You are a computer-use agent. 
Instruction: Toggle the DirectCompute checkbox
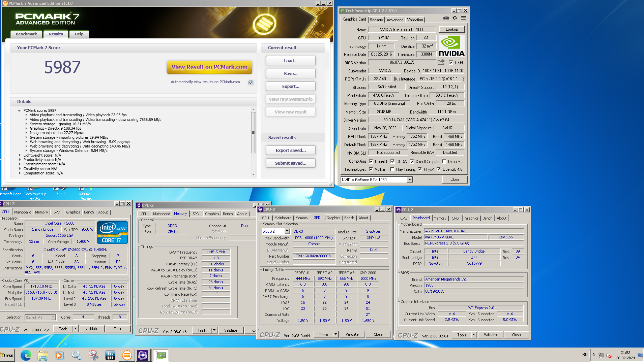[412, 161]
